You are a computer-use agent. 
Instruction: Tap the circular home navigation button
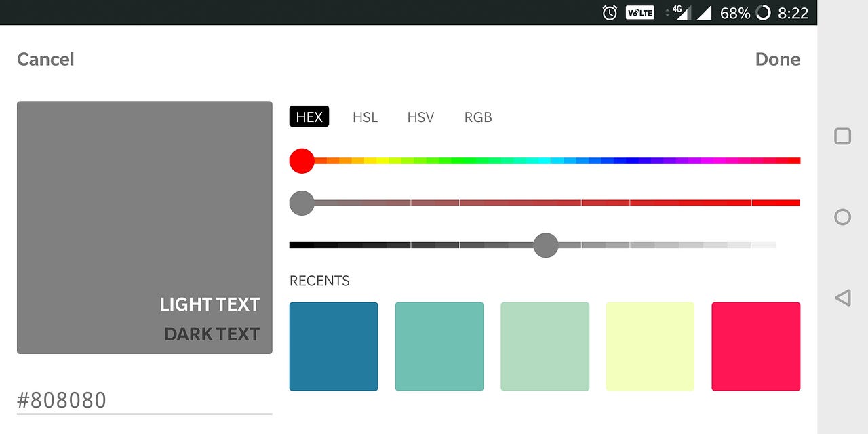click(842, 217)
